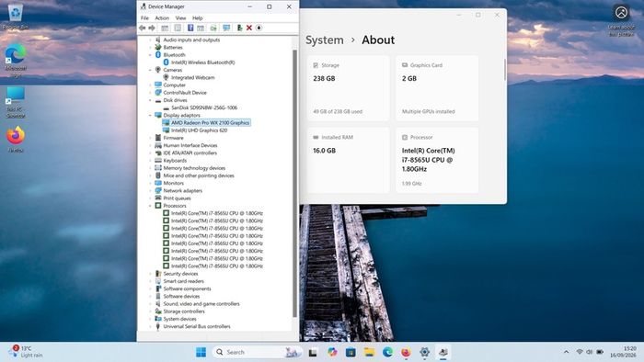Click the Firmware category icon

pyautogui.click(x=158, y=138)
